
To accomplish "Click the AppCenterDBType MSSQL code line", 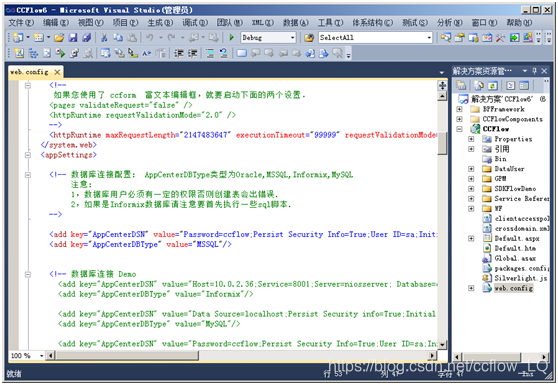I will 140,244.
